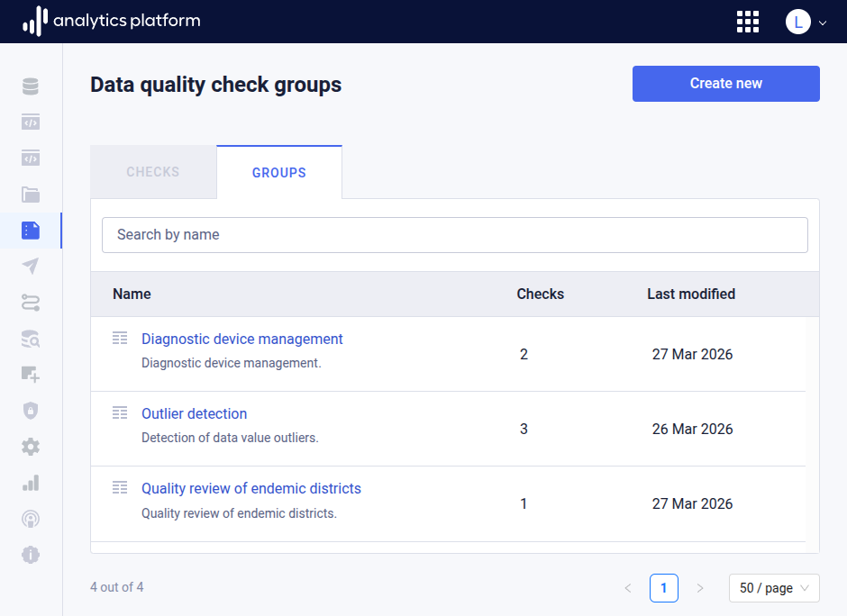Select the database icon atop the sidebar
The width and height of the screenshot is (847, 616).
click(30, 86)
